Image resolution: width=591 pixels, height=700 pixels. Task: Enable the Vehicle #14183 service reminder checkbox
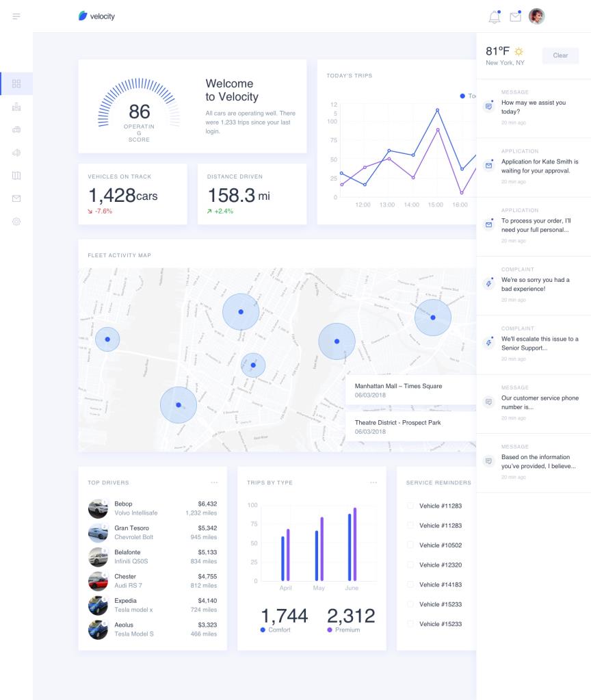coord(410,584)
